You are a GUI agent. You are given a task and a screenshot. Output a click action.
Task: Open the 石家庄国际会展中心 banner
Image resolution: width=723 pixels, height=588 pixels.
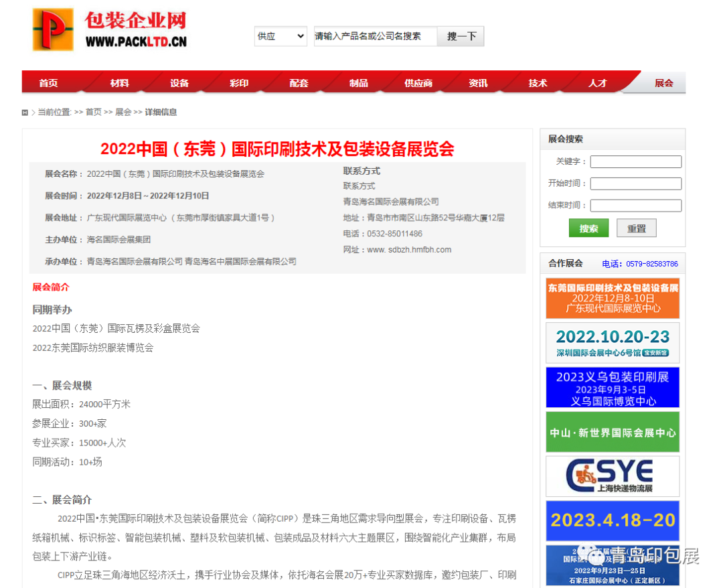point(613,565)
